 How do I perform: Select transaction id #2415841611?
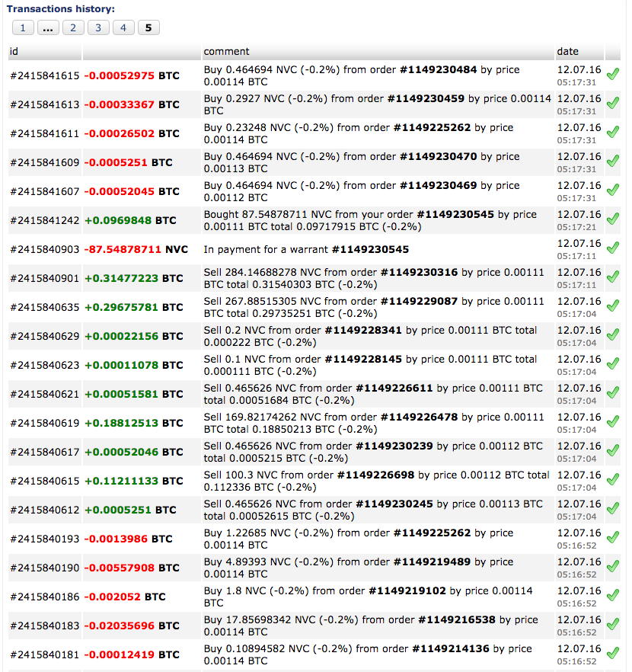(x=45, y=133)
